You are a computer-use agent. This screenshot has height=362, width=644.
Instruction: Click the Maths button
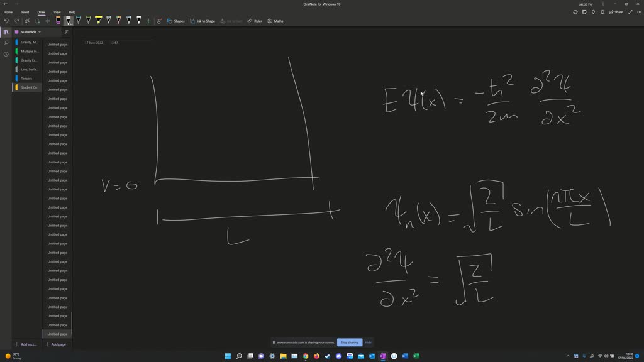[275, 21]
